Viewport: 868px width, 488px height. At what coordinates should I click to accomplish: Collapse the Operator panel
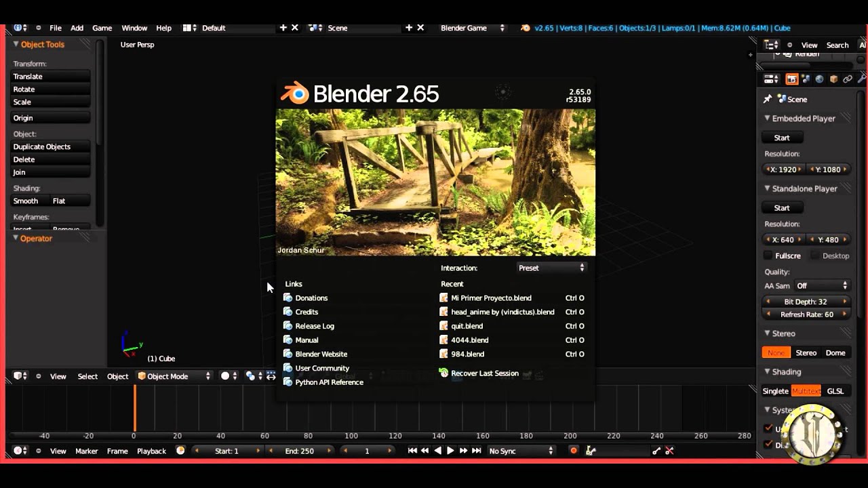coord(16,238)
